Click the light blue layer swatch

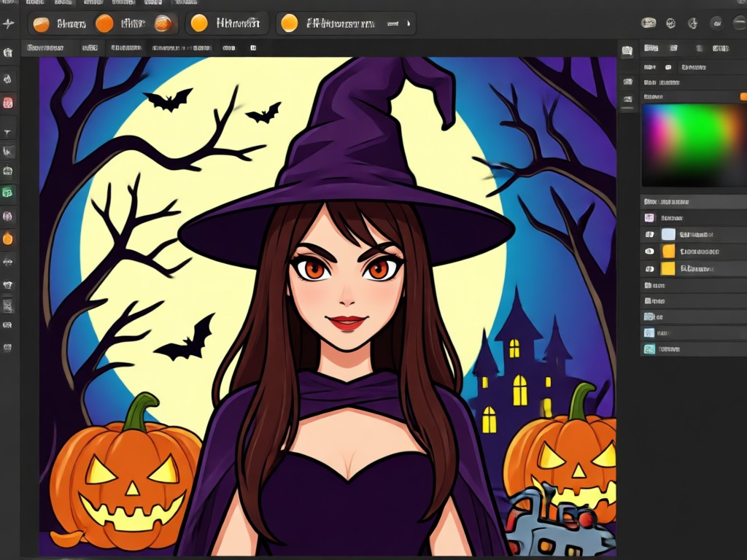[668, 234]
